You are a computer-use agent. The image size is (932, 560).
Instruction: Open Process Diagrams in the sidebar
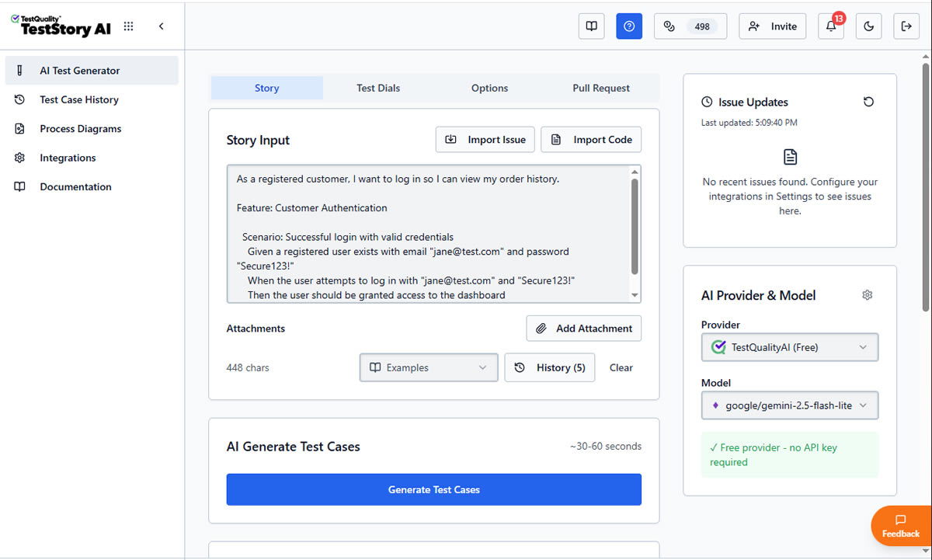click(81, 128)
